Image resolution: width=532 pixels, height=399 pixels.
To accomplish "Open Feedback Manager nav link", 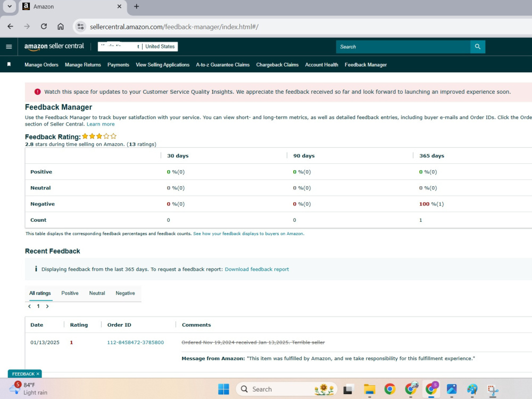I will [366, 65].
